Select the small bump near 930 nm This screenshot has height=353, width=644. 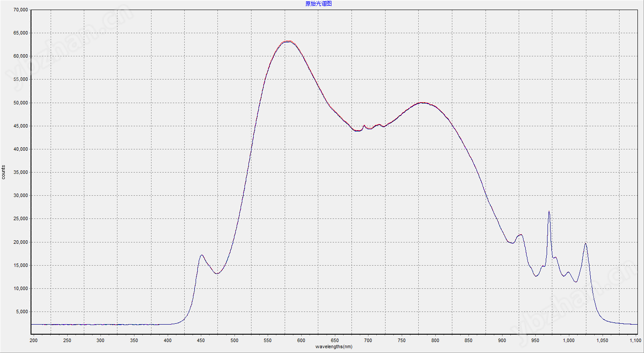click(521, 235)
